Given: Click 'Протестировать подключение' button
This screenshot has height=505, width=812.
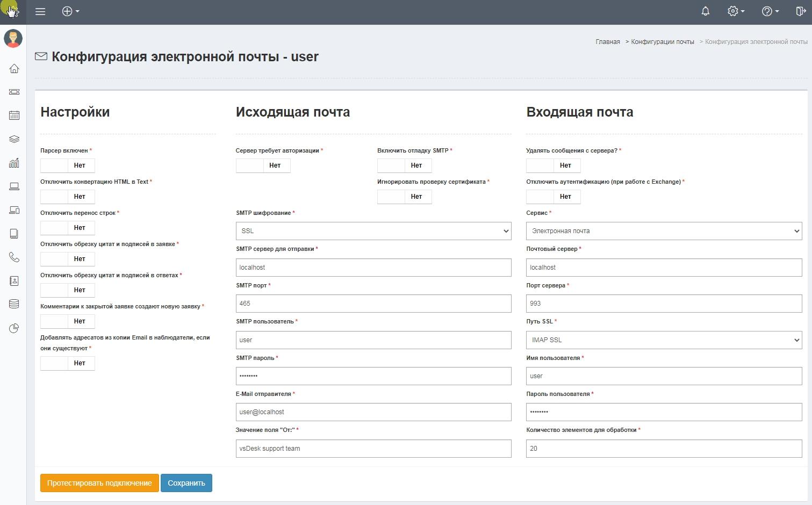Looking at the screenshot, I should pos(99,483).
